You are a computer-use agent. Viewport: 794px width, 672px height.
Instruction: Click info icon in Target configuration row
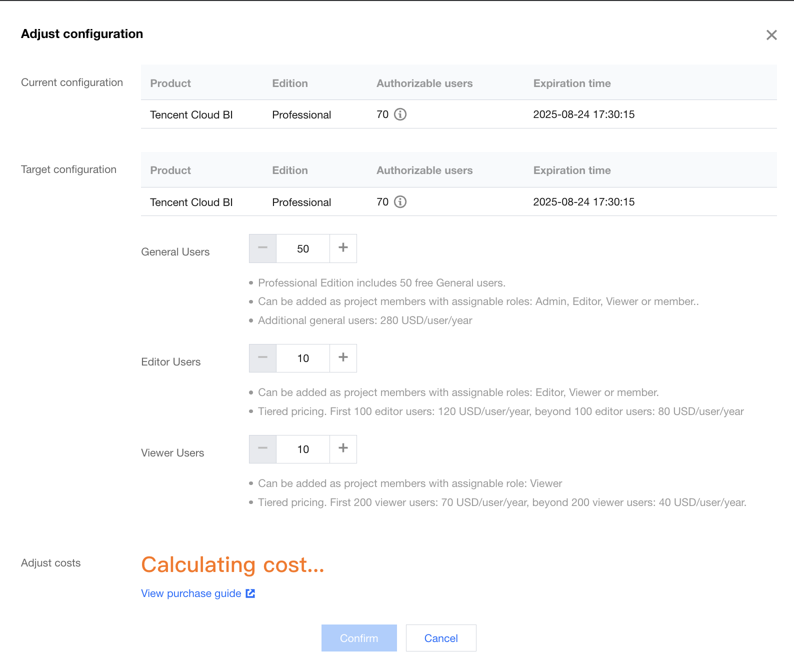(x=400, y=202)
